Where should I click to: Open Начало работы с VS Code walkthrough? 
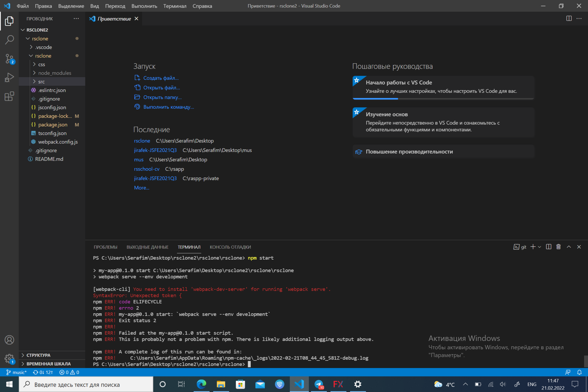[443, 87]
